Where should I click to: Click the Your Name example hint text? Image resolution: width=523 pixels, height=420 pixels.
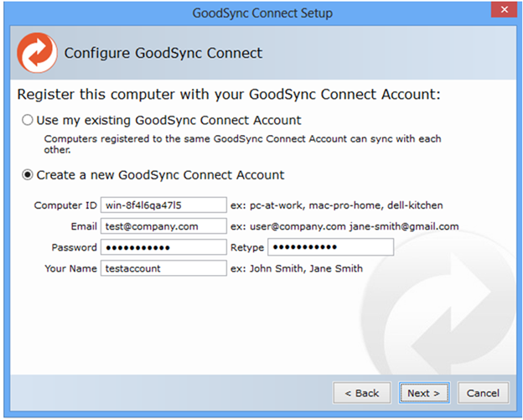point(297,268)
